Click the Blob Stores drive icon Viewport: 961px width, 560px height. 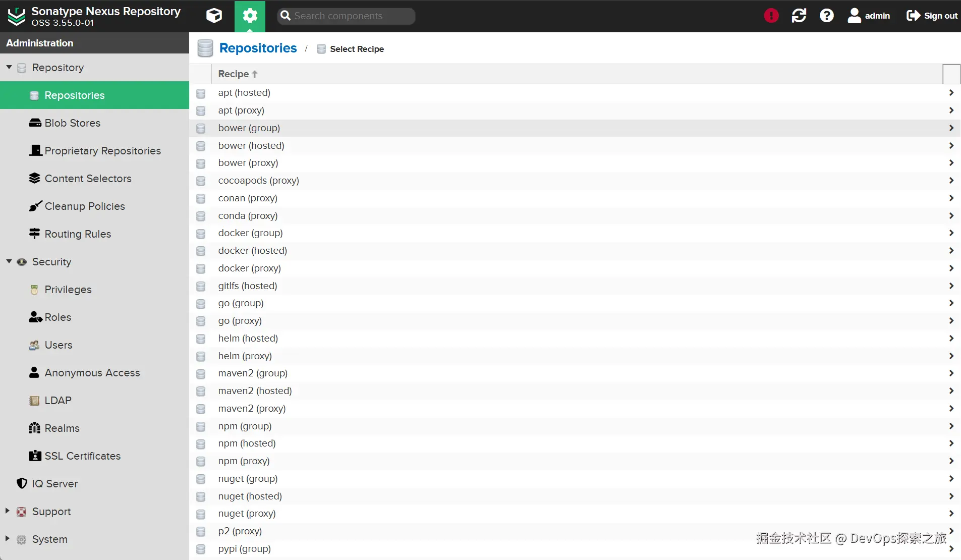point(35,123)
